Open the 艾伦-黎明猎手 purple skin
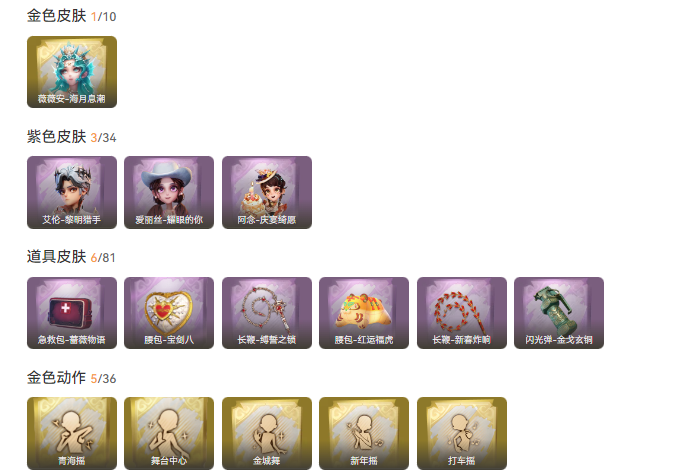This screenshot has width=675, height=476. [72, 192]
